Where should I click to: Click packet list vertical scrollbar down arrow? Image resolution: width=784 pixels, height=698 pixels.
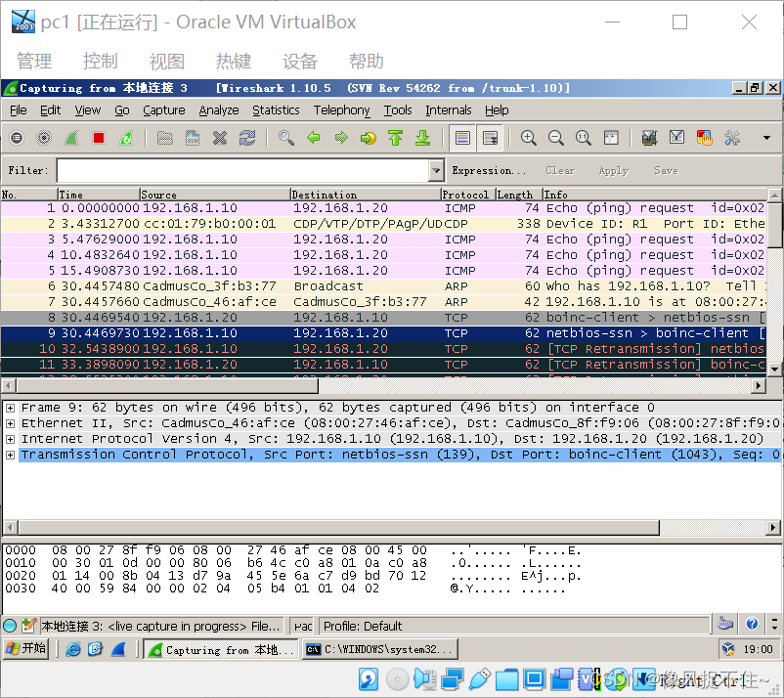(774, 370)
